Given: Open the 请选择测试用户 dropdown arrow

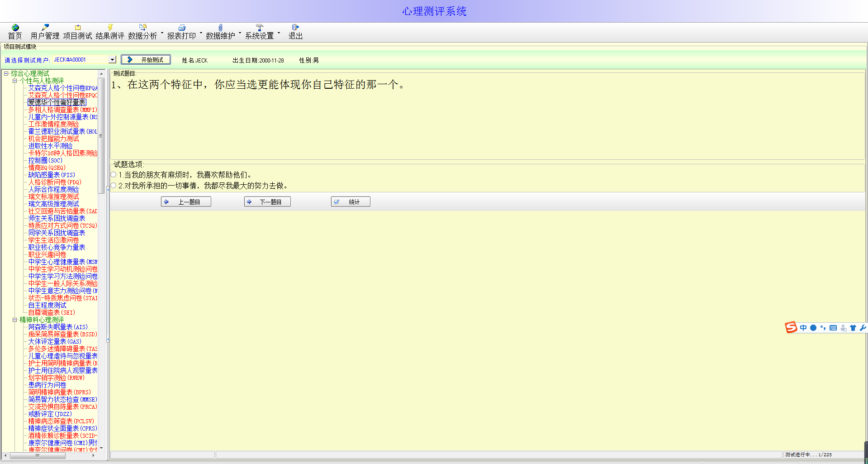Looking at the screenshot, I should 112,60.
